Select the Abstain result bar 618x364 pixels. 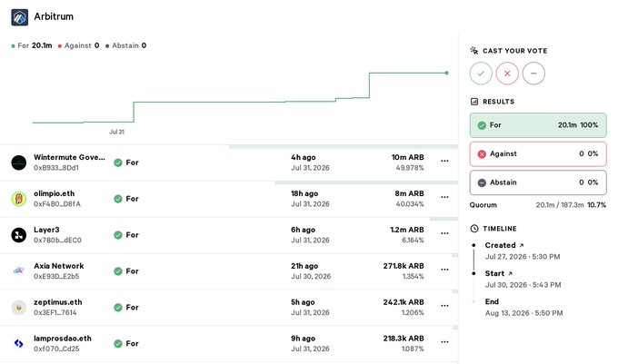[x=538, y=182]
